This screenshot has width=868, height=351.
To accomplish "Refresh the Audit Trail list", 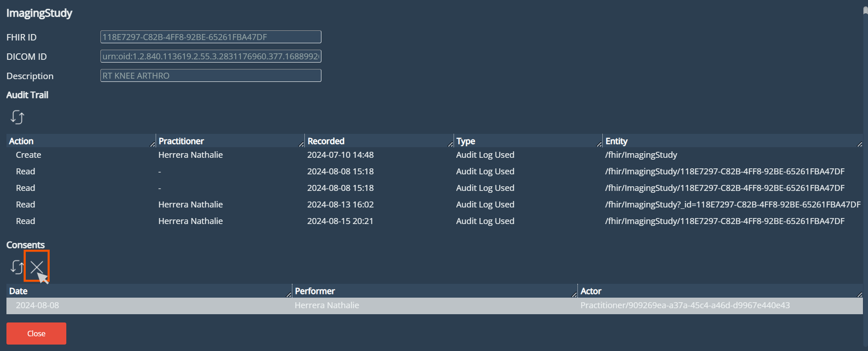I will coord(17,117).
